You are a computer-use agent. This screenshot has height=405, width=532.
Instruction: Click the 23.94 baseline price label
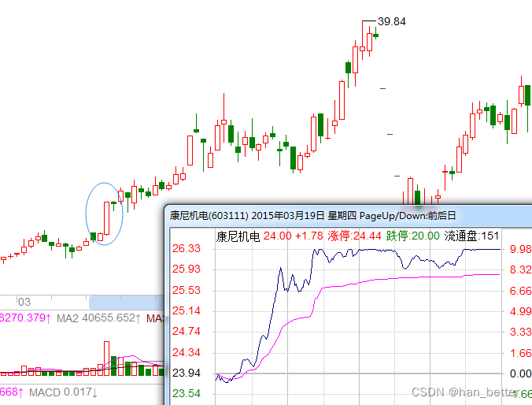[187, 373]
